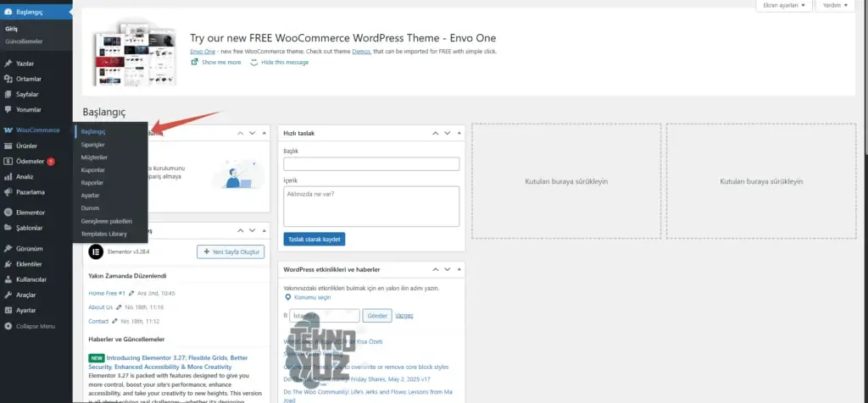The width and height of the screenshot is (868, 403).
Task: Open the Yazılar pushpin icon in sidebar
Action: (x=8, y=63)
